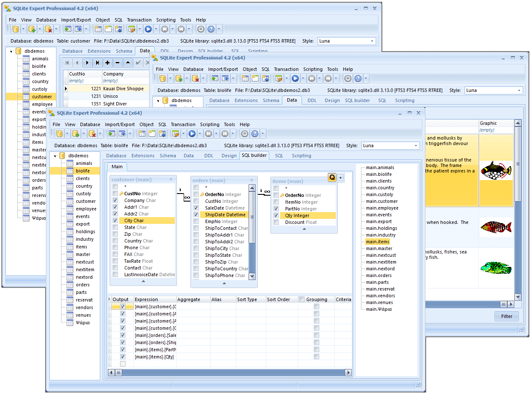Execute SQL with the blue play icon
Viewport: 532px width, 393px height.
pos(192,133)
